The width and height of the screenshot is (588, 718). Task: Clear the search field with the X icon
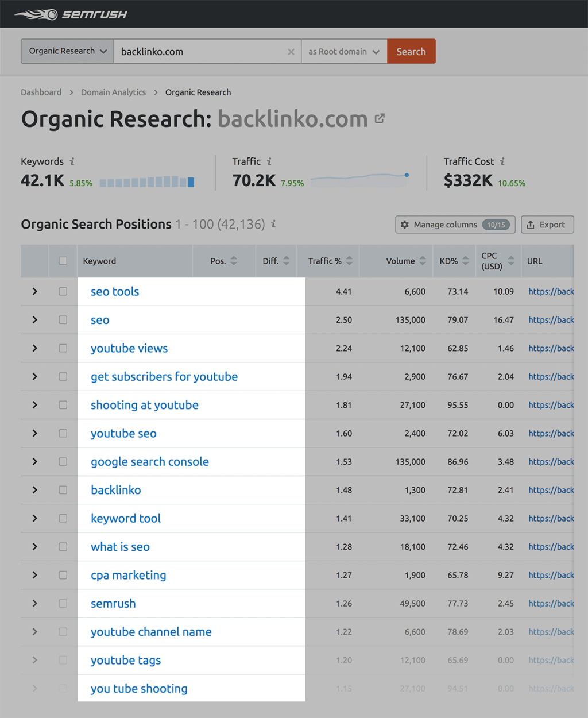291,51
